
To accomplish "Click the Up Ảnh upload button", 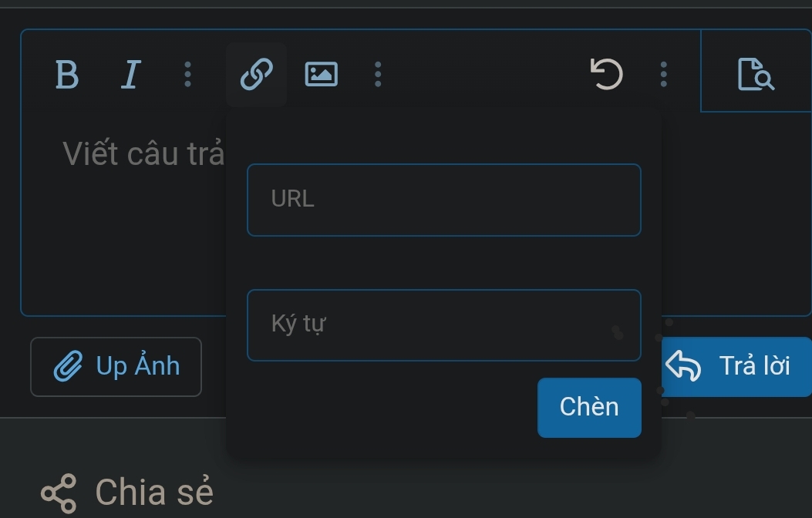I will click(x=116, y=366).
